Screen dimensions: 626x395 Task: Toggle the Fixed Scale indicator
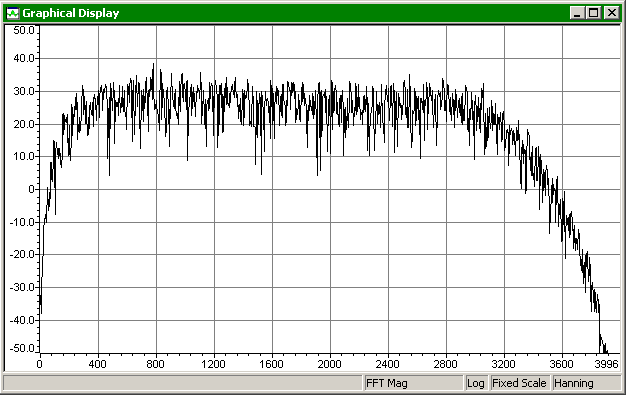coord(519,383)
